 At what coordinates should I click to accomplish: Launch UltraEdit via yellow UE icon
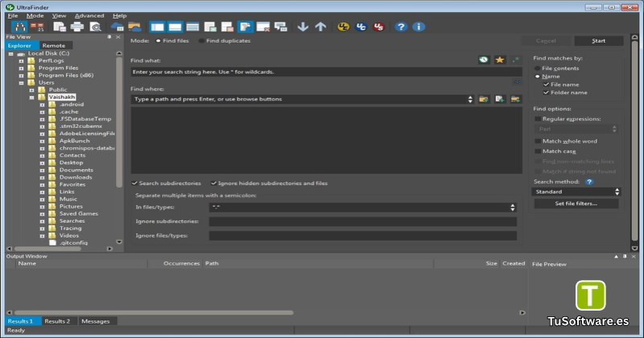click(x=343, y=27)
